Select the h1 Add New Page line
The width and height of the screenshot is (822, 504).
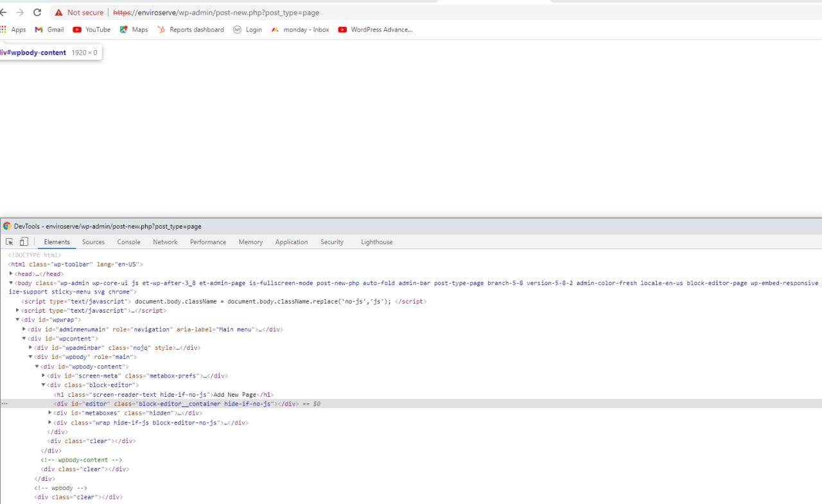[x=164, y=394]
